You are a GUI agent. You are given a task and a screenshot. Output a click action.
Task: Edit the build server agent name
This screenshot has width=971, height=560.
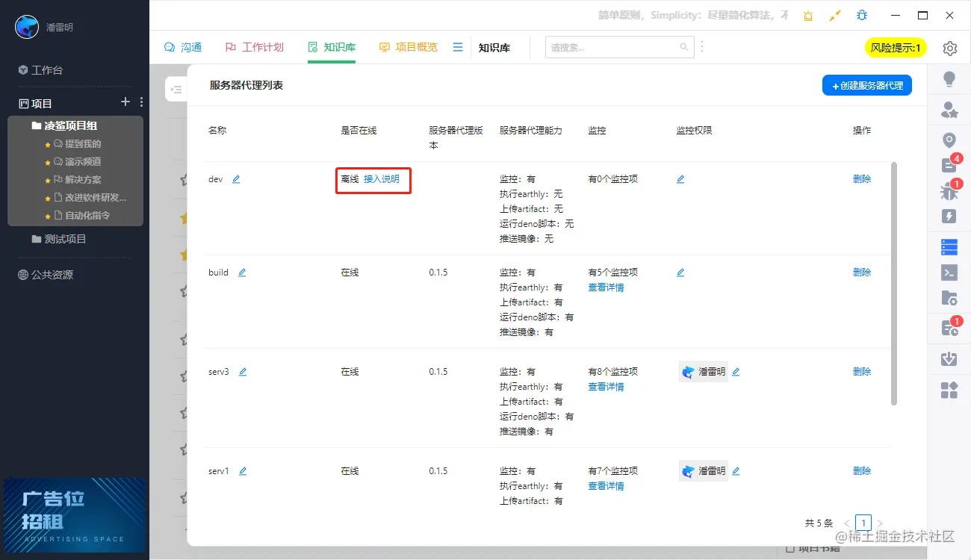tap(242, 273)
